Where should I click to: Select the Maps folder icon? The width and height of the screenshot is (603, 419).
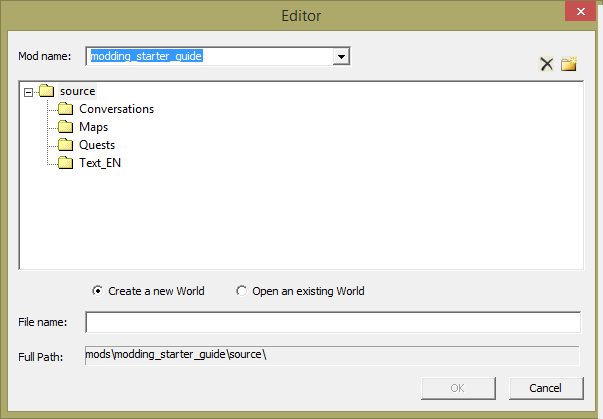[x=66, y=127]
